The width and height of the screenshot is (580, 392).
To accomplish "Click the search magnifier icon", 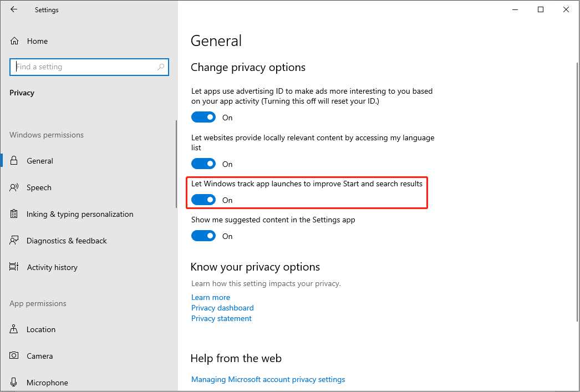I will [x=161, y=67].
